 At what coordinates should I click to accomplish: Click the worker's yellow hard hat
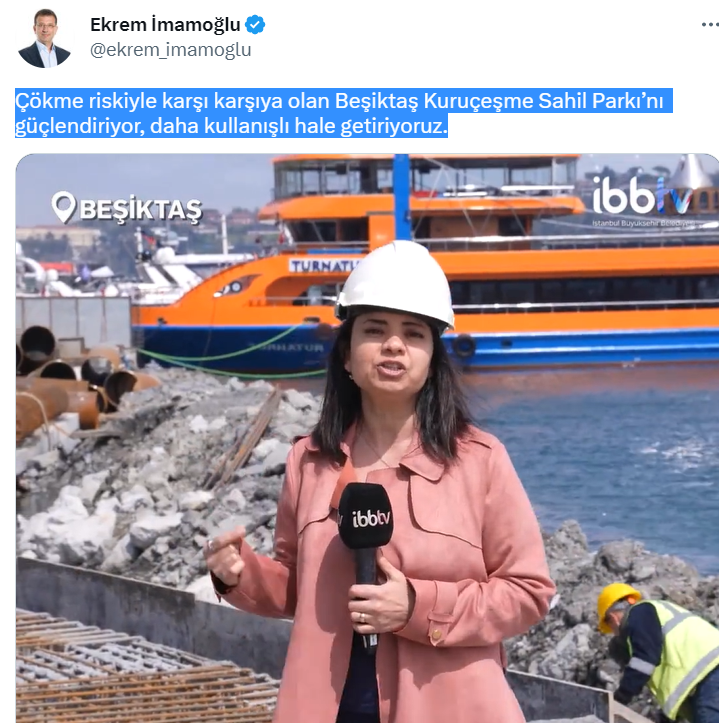(x=617, y=603)
